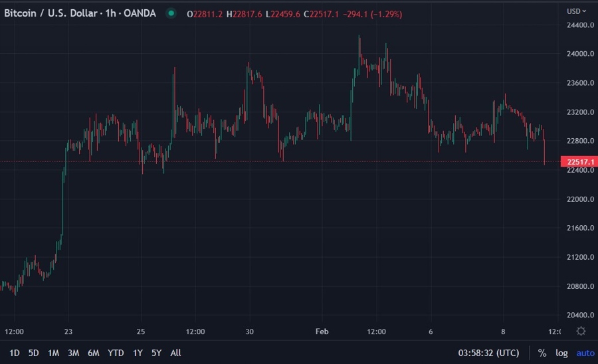Select the 5D time range
The width and height of the screenshot is (598, 364).
pyautogui.click(x=34, y=353)
